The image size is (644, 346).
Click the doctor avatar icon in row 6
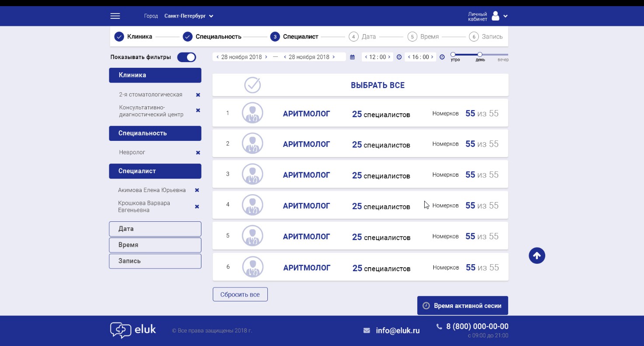pos(253,267)
